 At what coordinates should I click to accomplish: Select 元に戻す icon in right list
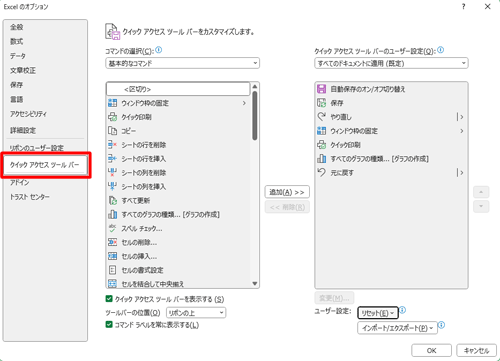pos(321,172)
